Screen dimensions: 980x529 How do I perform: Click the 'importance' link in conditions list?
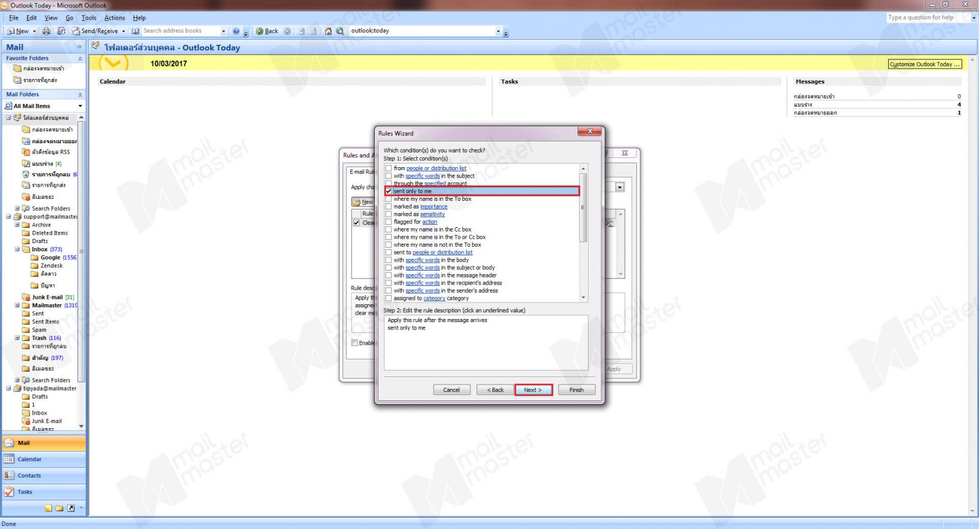(x=434, y=206)
